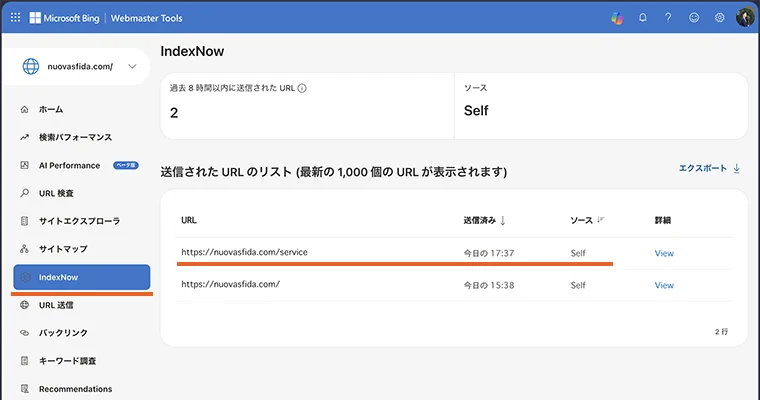Sort by ソース column sort icon
Screen dimensions: 760x400
coord(601,220)
